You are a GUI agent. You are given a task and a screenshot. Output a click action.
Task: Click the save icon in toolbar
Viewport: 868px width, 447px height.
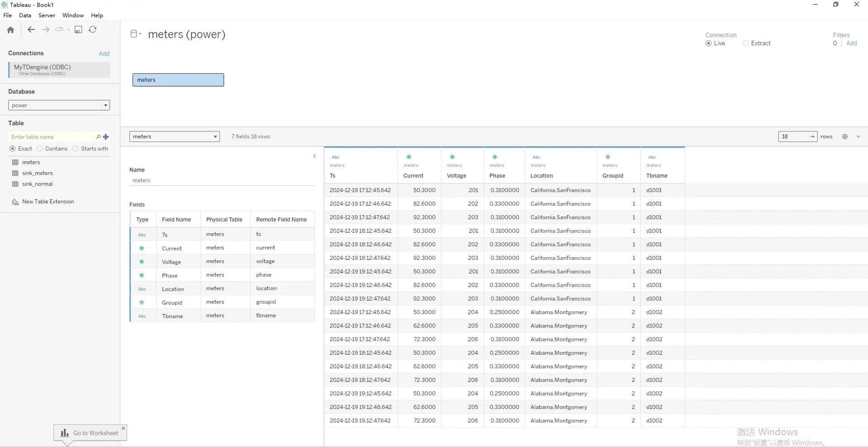click(78, 29)
